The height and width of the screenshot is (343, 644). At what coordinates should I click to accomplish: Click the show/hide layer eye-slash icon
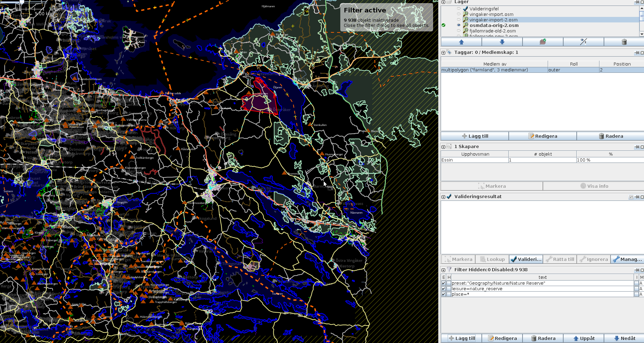tap(583, 42)
